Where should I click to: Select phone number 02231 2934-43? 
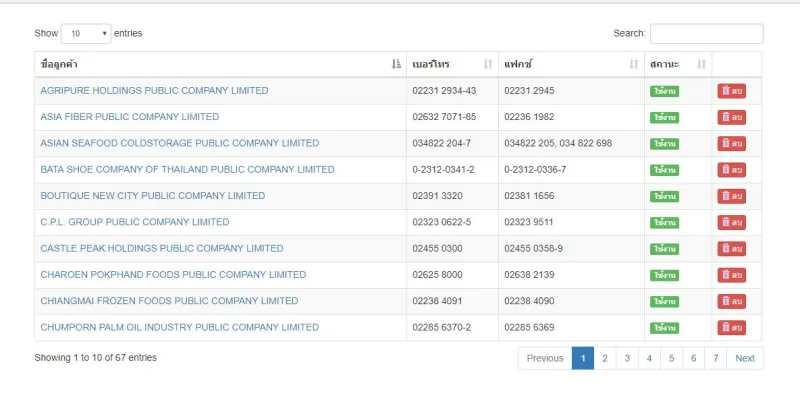[x=444, y=90]
